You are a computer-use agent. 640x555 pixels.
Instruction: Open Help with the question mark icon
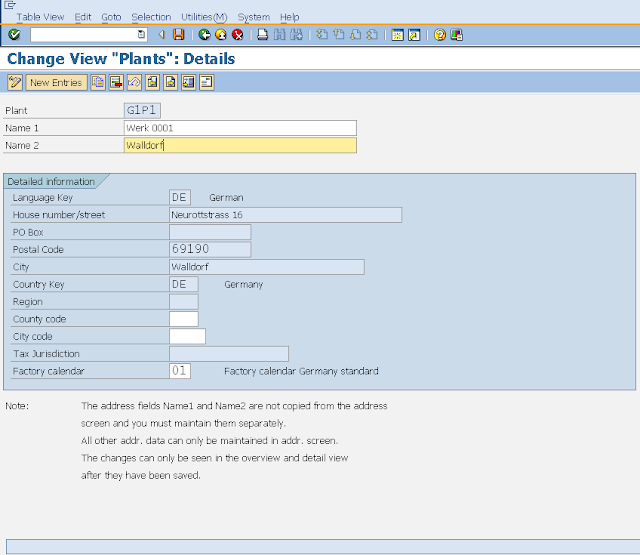pyautogui.click(x=440, y=35)
